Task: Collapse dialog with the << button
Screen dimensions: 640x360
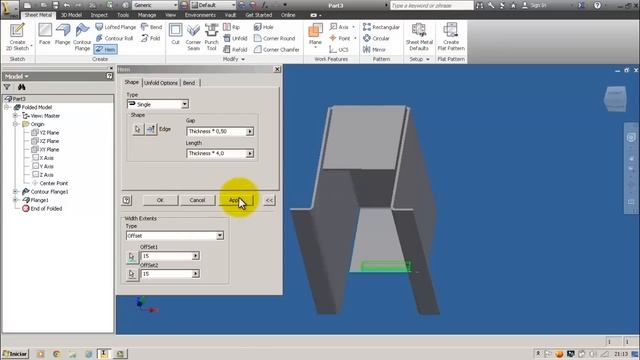Action: [x=269, y=200]
